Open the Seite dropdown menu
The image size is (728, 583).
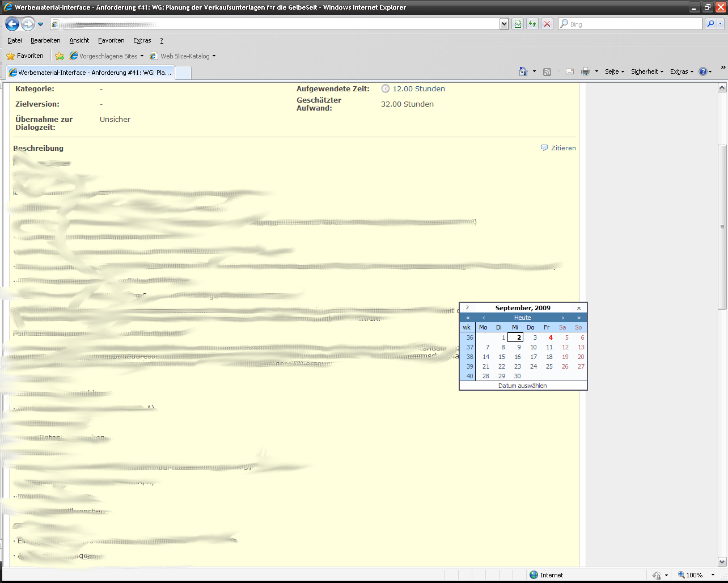click(614, 71)
